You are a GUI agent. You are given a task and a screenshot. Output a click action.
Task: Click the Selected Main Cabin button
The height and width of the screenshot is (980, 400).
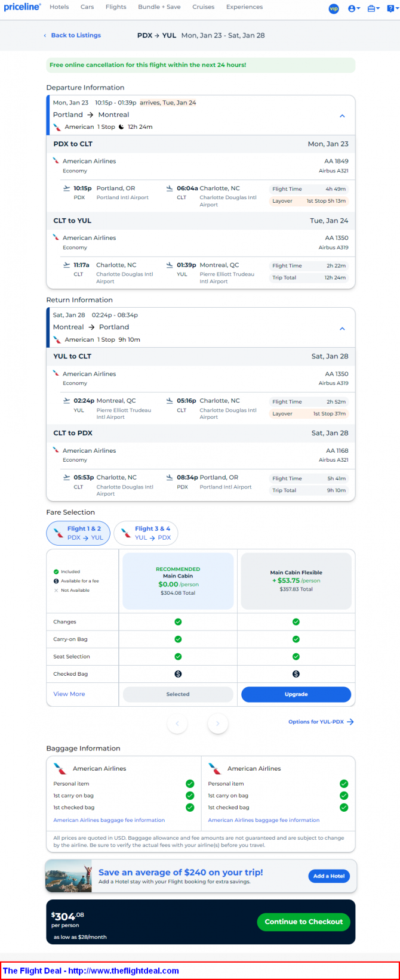178,694
